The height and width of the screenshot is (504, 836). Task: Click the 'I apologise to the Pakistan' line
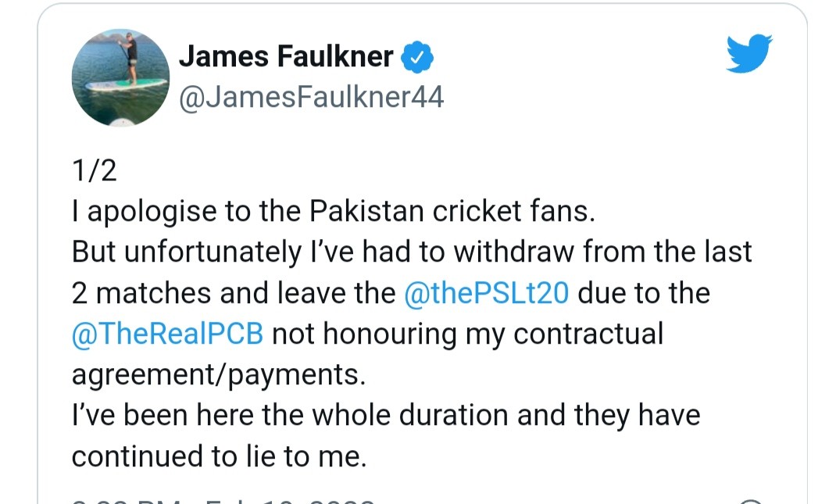[333, 211]
